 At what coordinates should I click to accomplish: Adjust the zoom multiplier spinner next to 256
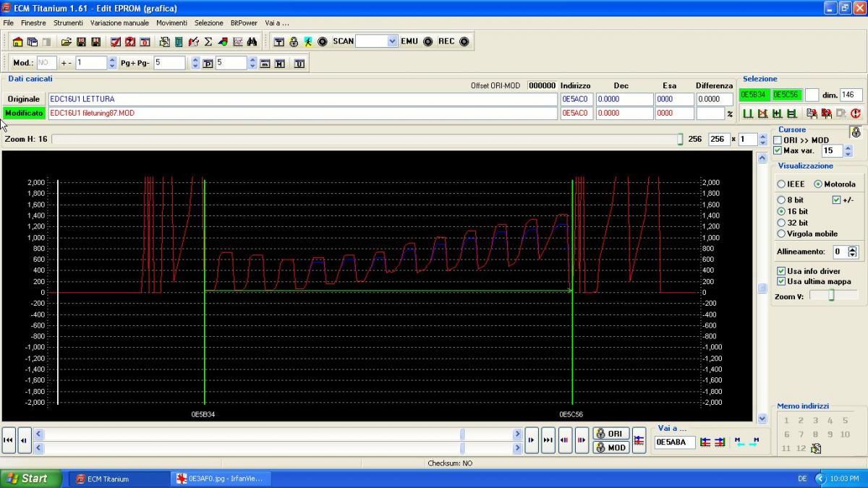point(763,140)
